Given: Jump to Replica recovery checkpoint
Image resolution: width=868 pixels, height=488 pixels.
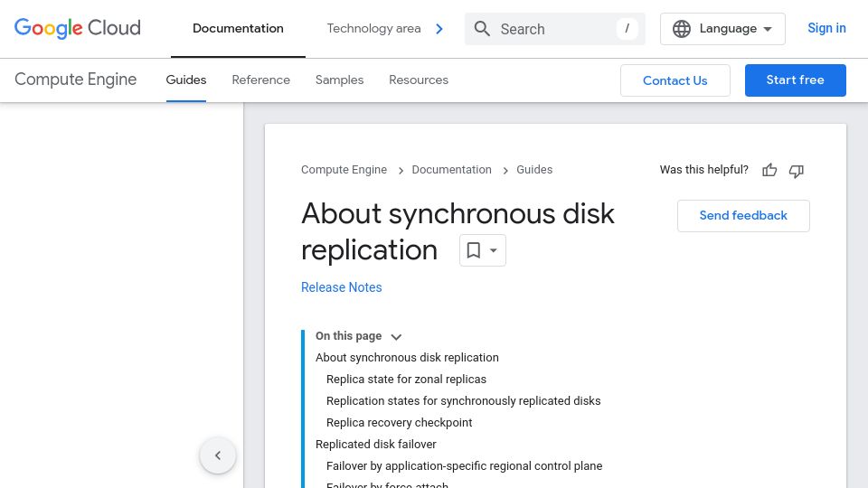Looking at the screenshot, I should click(399, 423).
